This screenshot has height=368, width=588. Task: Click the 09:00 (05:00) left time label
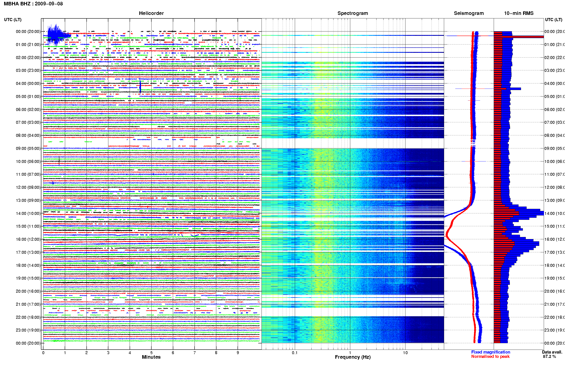tap(28, 148)
